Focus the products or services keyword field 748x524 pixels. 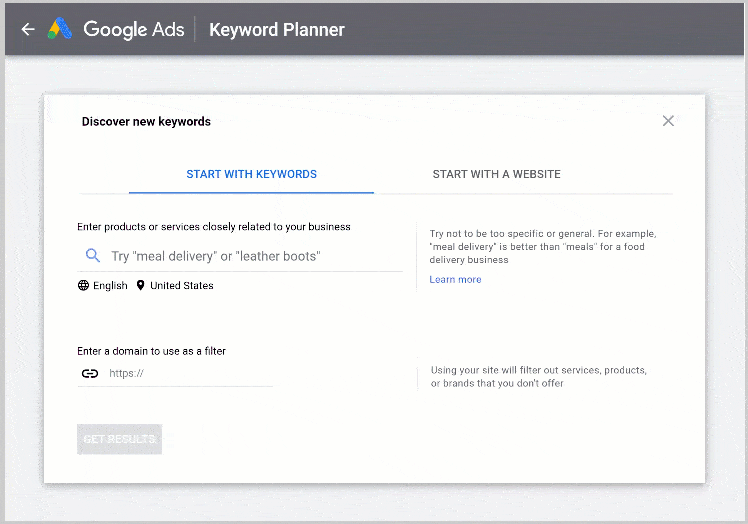[240, 256]
